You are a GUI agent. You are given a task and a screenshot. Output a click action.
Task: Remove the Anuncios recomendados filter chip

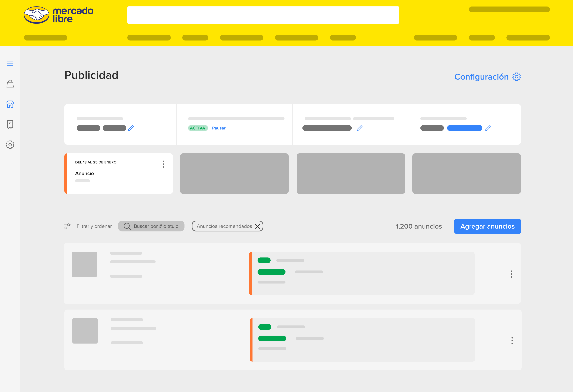[257, 226]
